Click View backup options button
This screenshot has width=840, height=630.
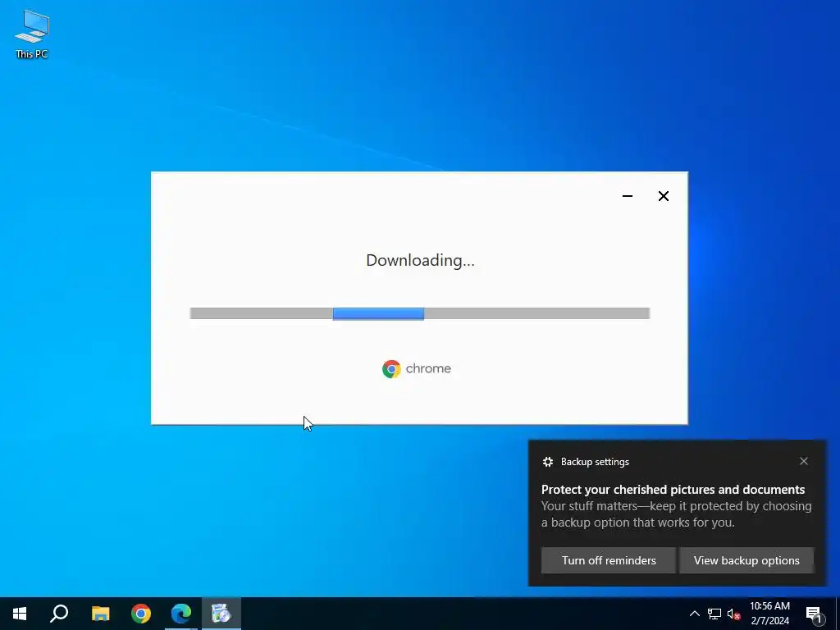pyautogui.click(x=746, y=560)
